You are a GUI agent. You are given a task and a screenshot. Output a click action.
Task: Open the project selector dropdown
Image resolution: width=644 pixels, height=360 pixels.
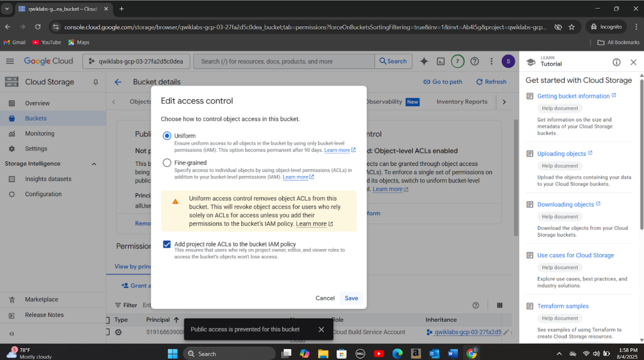(136, 62)
